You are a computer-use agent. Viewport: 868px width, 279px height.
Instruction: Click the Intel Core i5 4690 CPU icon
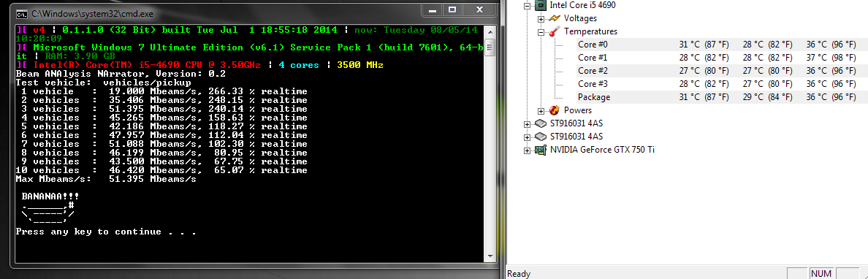point(541,5)
